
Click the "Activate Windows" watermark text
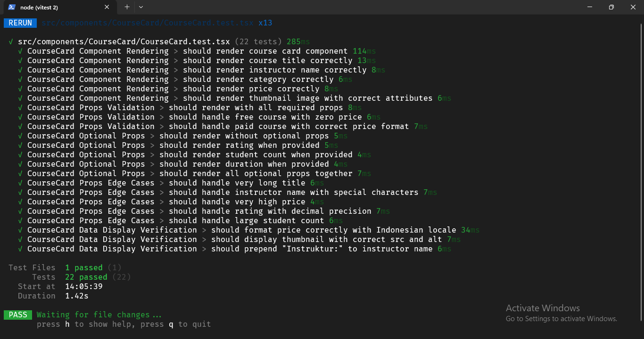coord(543,308)
